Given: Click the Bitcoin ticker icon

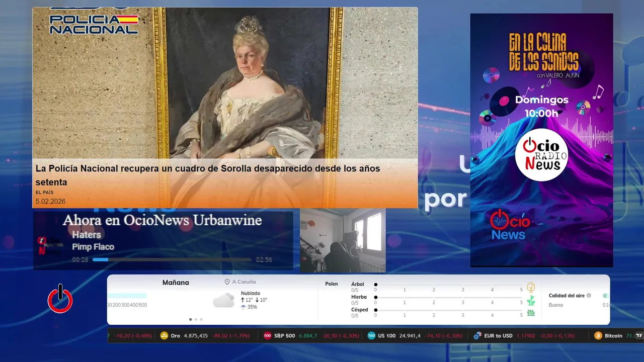Looking at the screenshot, I should click(x=598, y=336).
